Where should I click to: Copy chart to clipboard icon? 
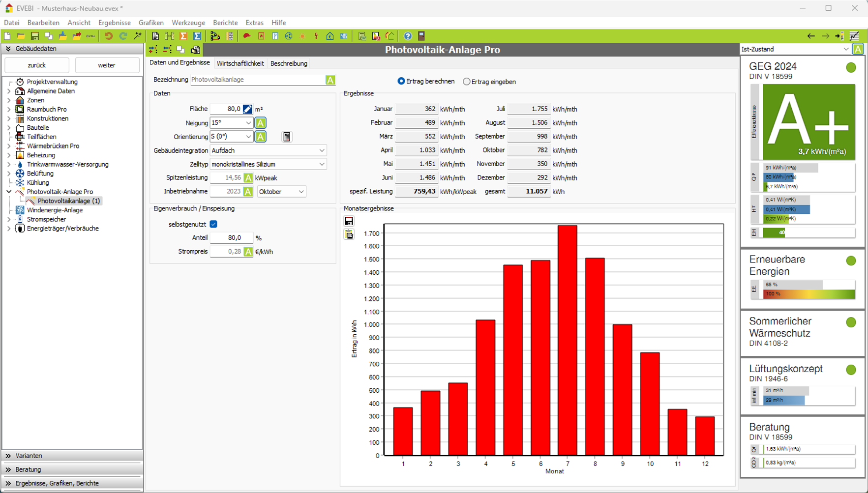349,234
